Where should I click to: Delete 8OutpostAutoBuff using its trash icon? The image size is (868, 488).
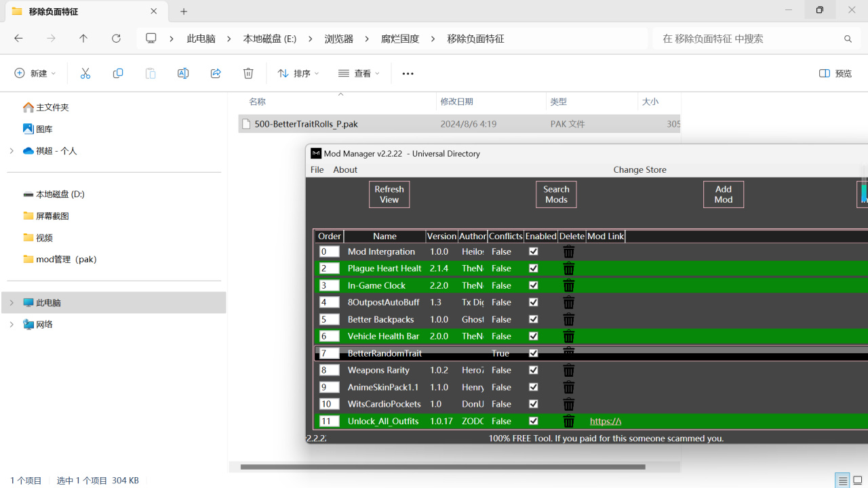point(569,302)
